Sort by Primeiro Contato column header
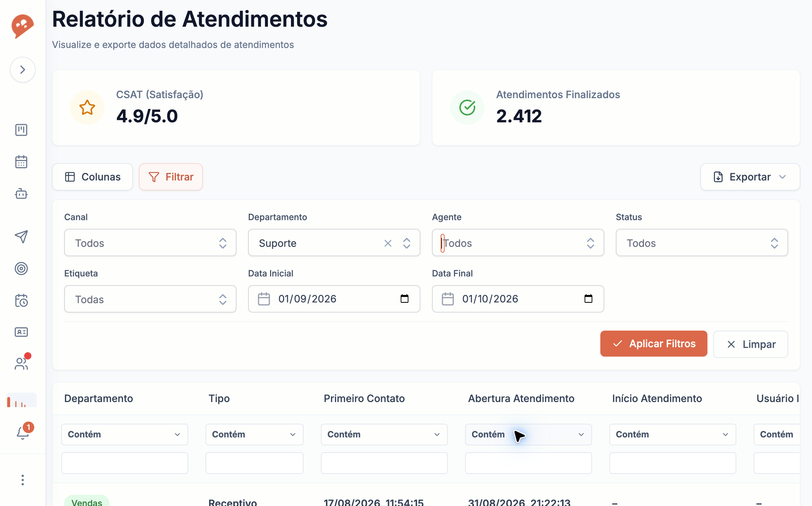 click(364, 398)
